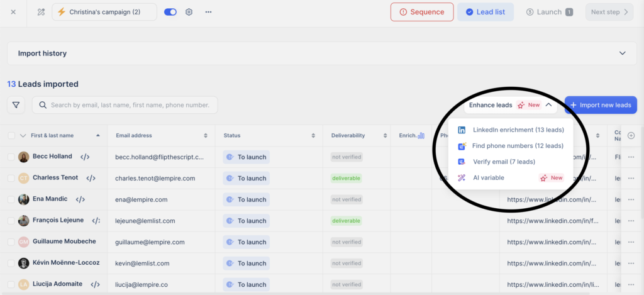Select Find phone numbers (12 leads)

pos(517,146)
